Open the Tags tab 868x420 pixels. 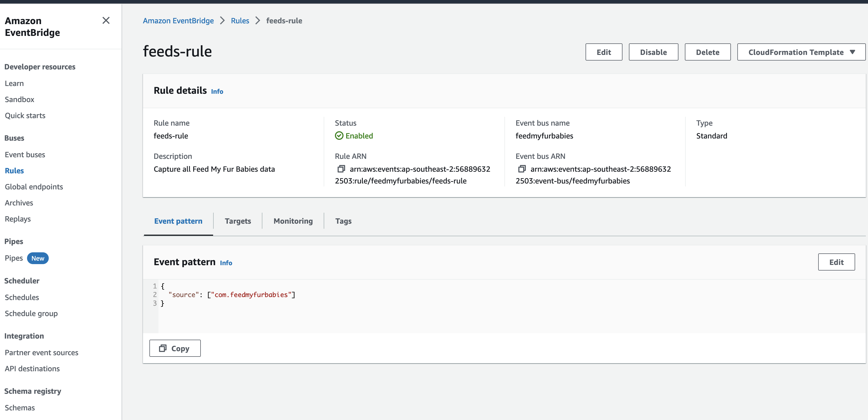[x=343, y=221]
